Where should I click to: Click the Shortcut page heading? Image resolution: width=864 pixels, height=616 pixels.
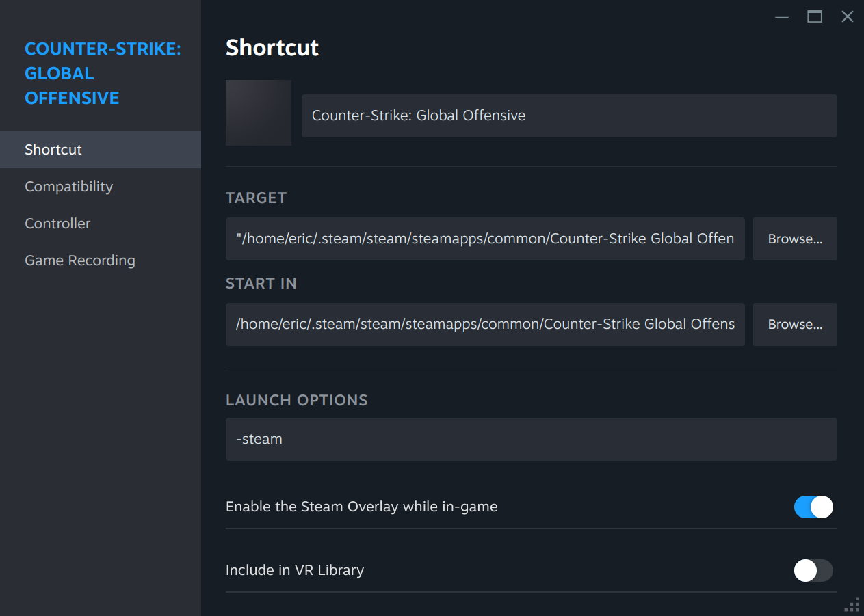coord(272,48)
